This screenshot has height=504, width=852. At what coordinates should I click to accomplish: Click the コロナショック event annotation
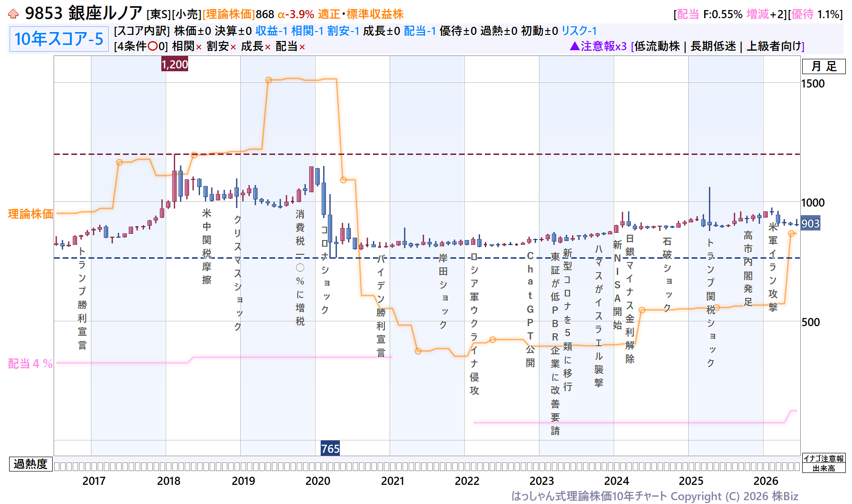(x=325, y=270)
